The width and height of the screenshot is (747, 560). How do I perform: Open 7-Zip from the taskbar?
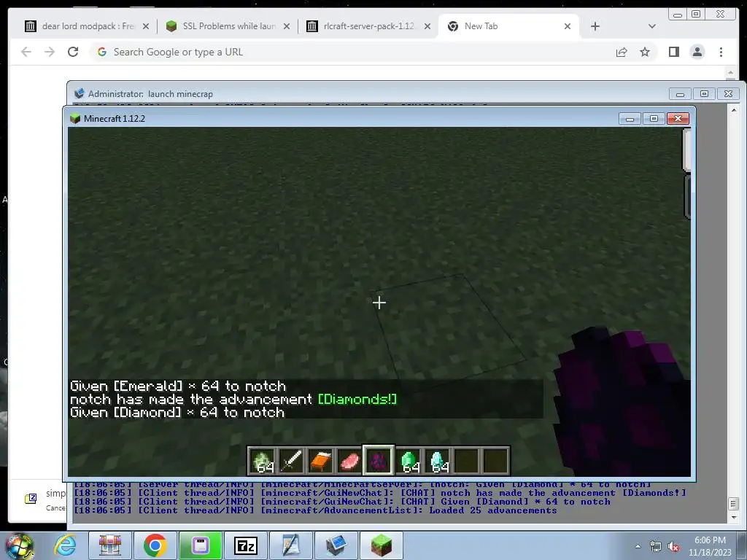(246, 545)
